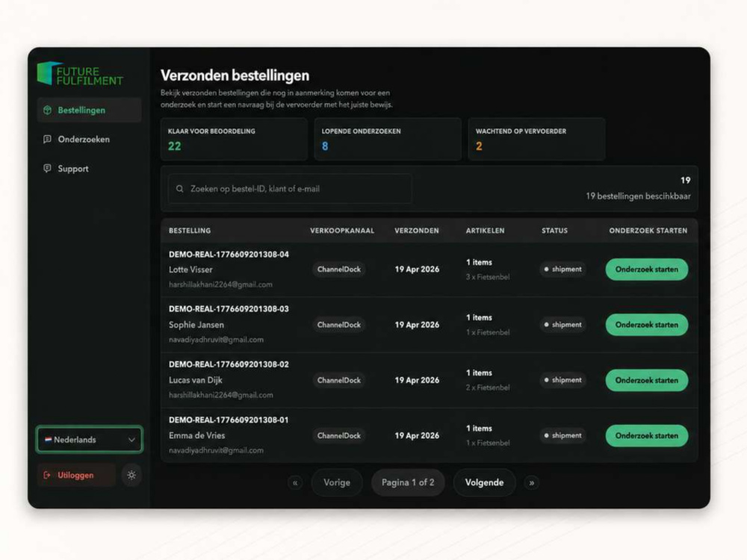Jump to last page double-arrow
Image resolution: width=747 pixels, height=560 pixels.
(x=532, y=483)
